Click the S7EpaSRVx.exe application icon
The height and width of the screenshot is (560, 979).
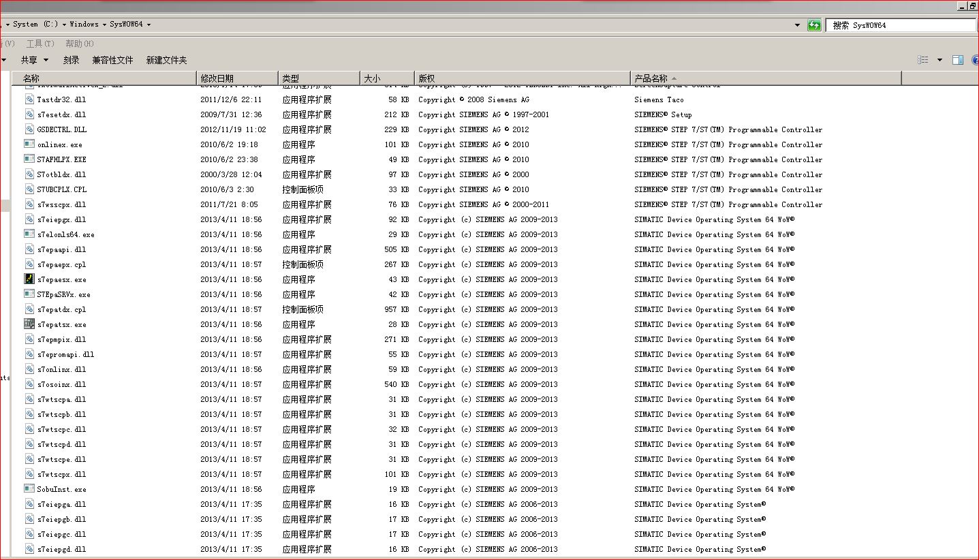[29, 294]
